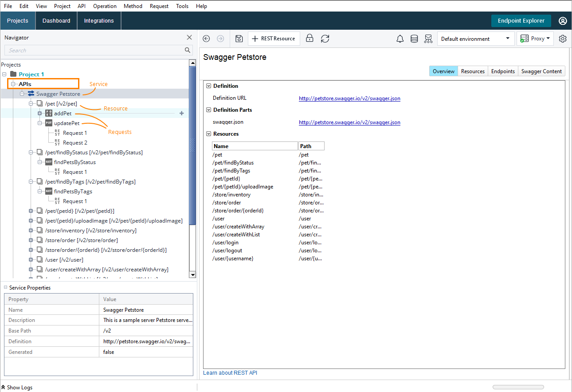Collapse the Service Properties panel
This screenshot has width=572, height=392.
6,287
